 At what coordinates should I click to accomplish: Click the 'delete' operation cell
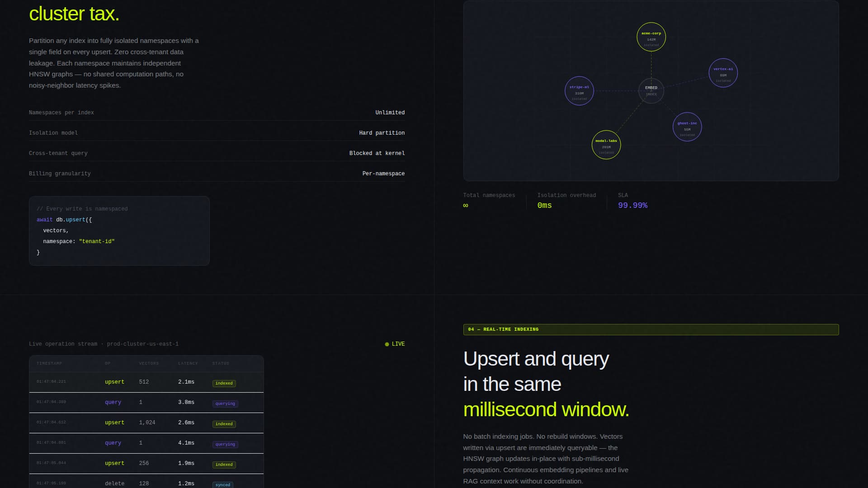pyautogui.click(x=114, y=483)
